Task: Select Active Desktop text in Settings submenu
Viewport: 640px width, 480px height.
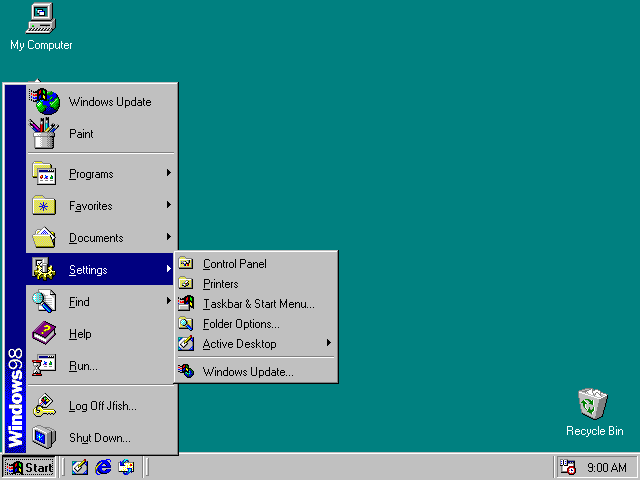Action: (x=240, y=344)
